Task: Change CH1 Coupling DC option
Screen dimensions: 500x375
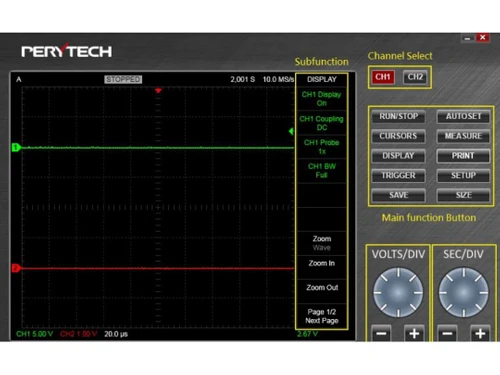Action: [321, 123]
